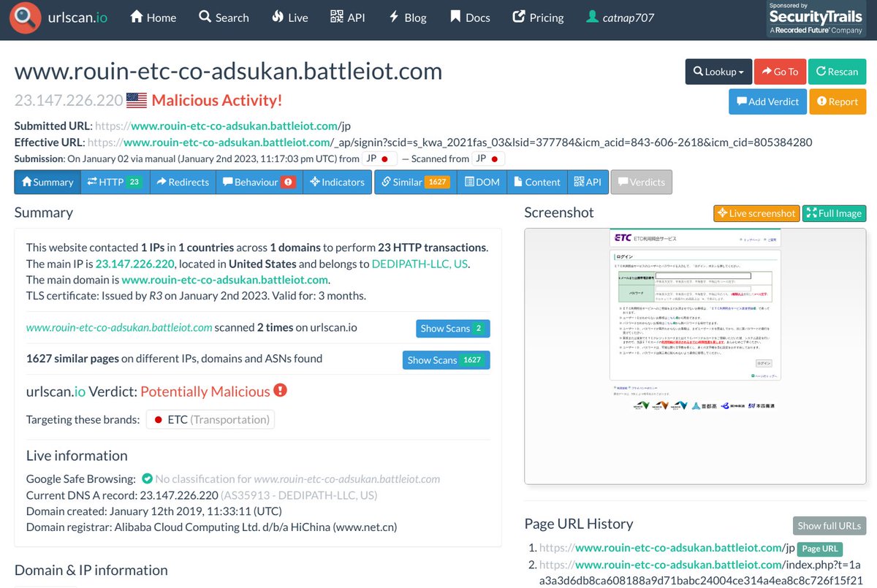Open the API nav item
This screenshot has width=877, height=588.
tap(348, 18)
